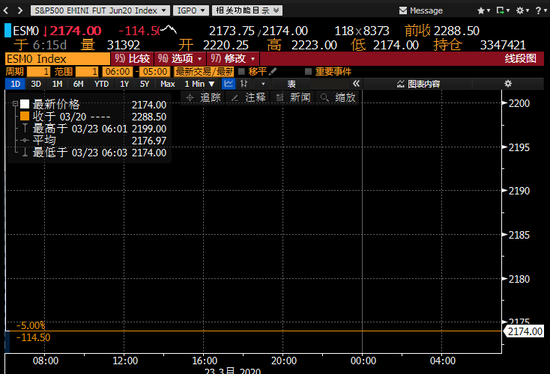Expand the IGPO function dropdown
This screenshot has width=550, height=374.
tap(191, 11)
